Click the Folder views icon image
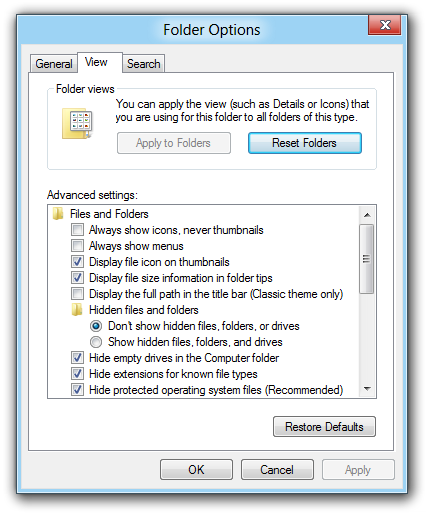This screenshot has width=428, height=514. click(77, 124)
